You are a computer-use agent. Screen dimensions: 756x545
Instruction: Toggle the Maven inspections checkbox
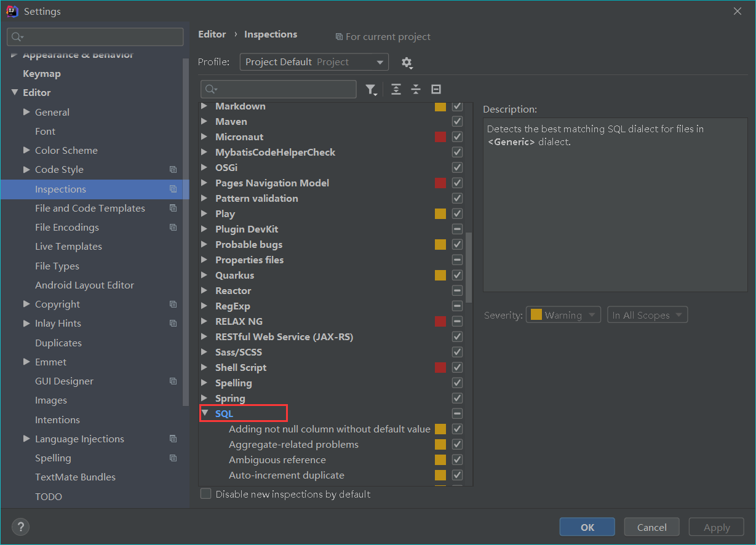point(457,122)
